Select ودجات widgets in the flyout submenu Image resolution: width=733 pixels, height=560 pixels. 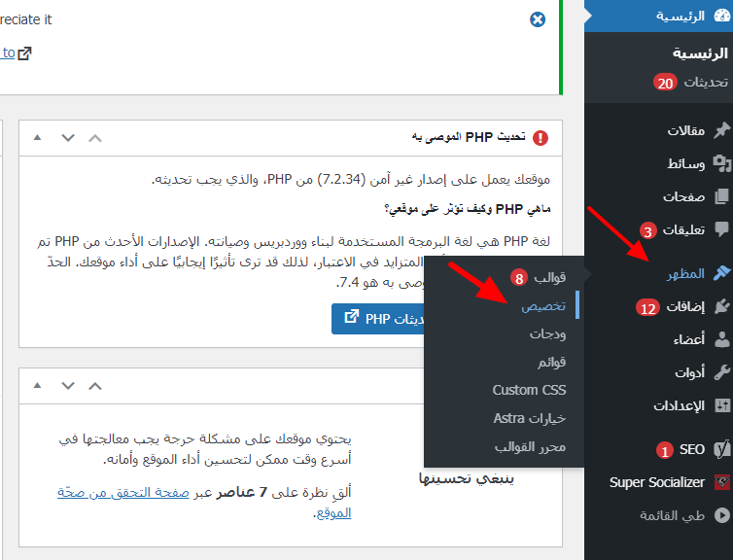click(547, 333)
